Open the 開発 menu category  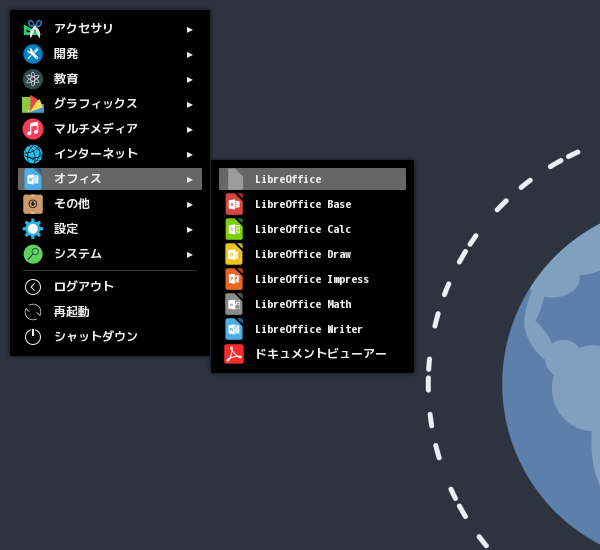(x=110, y=54)
